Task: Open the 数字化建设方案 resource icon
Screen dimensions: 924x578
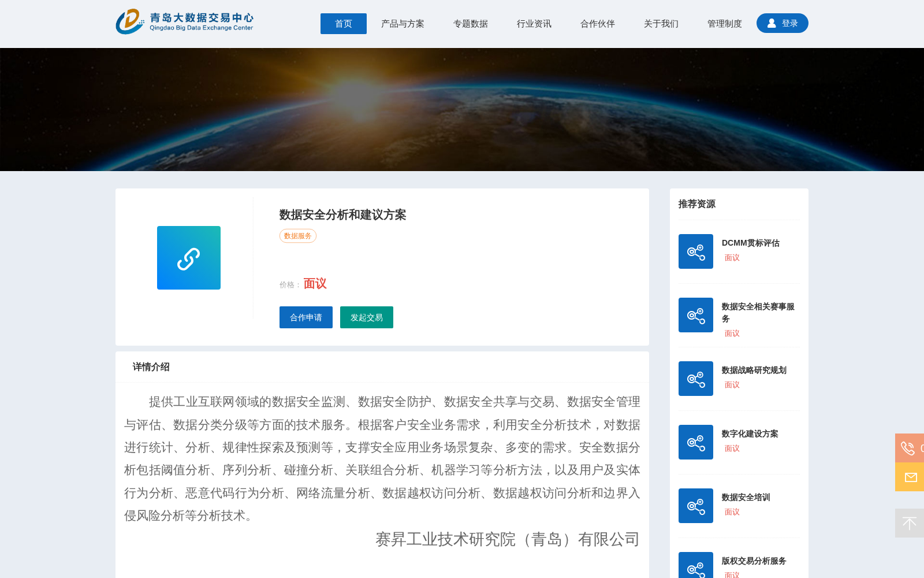Action: (696, 442)
